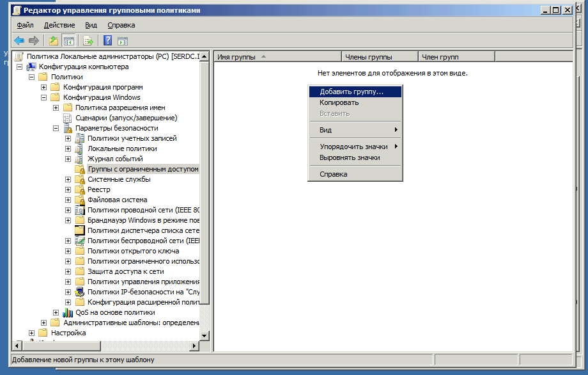Expand the Административные шаблоны node

point(43,323)
